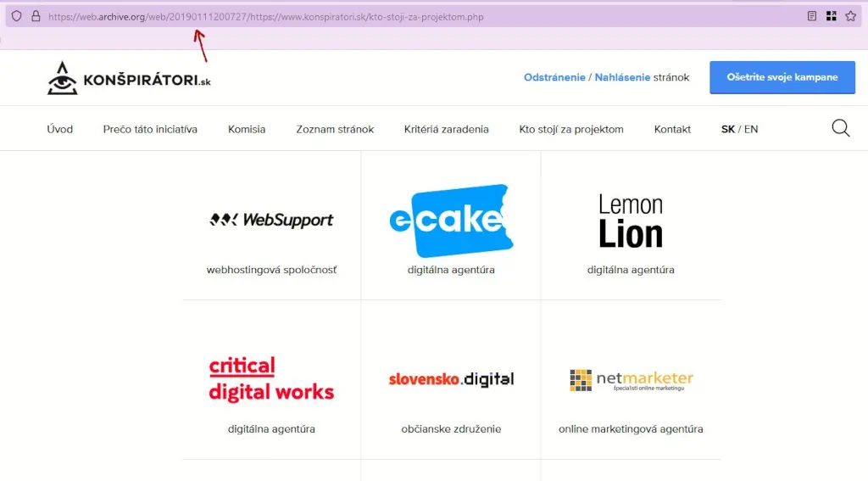Click the 'občianske združenie' caption
This screenshot has height=481, width=868.
[x=451, y=429]
